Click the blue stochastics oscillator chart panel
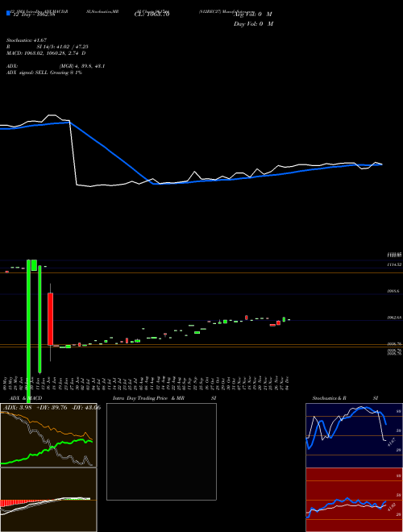This screenshot has height=532, width=403. pos(354,435)
